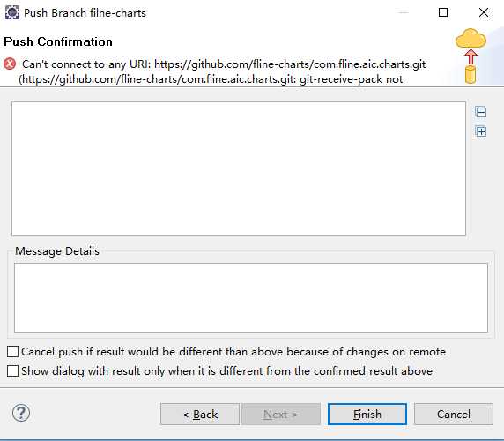This screenshot has width=504, height=441.
Task: Click the Can't connect to any URI error text
Action: pos(224,71)
